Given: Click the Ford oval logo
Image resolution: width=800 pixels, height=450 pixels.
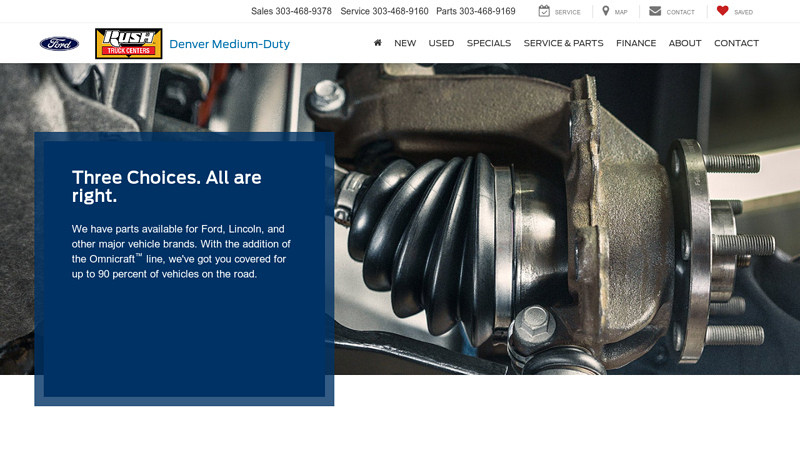Looking at the screenshot, I should pyautogui.click(x=59, y=44).
